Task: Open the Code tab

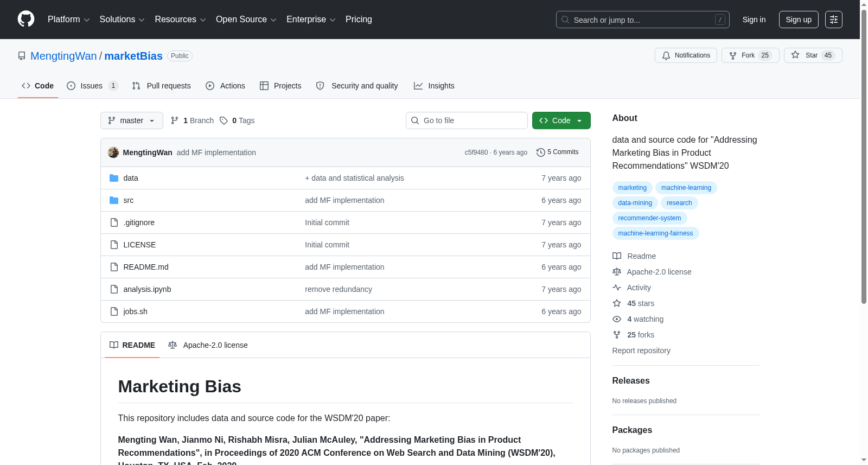Action: tap(38, 86)
